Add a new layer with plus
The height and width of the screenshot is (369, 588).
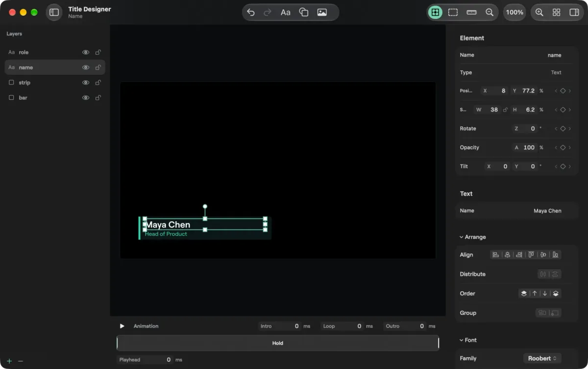coord(9,361)
